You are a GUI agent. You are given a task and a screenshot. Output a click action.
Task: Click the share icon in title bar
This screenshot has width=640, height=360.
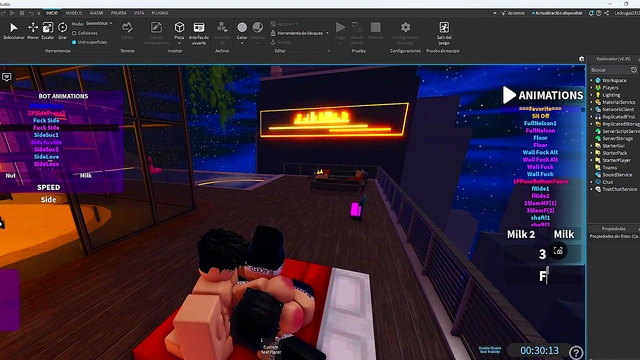coord(606,13)
